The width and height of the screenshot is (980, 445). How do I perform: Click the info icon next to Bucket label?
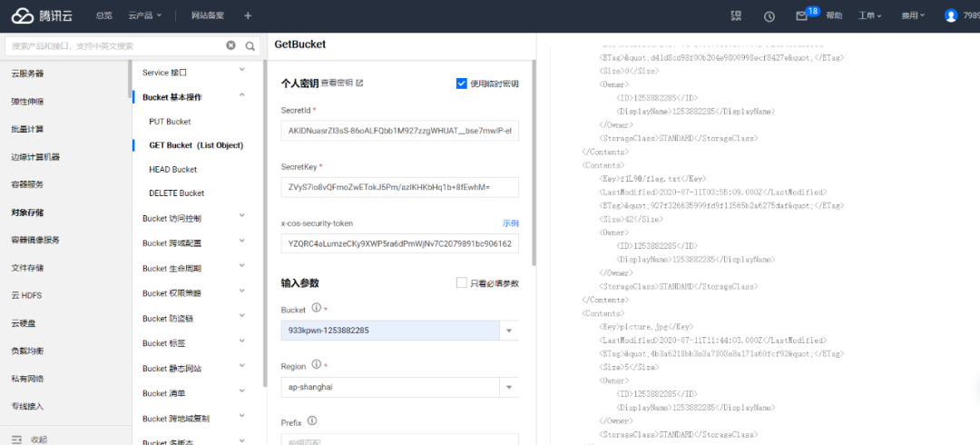click(317, 308)
